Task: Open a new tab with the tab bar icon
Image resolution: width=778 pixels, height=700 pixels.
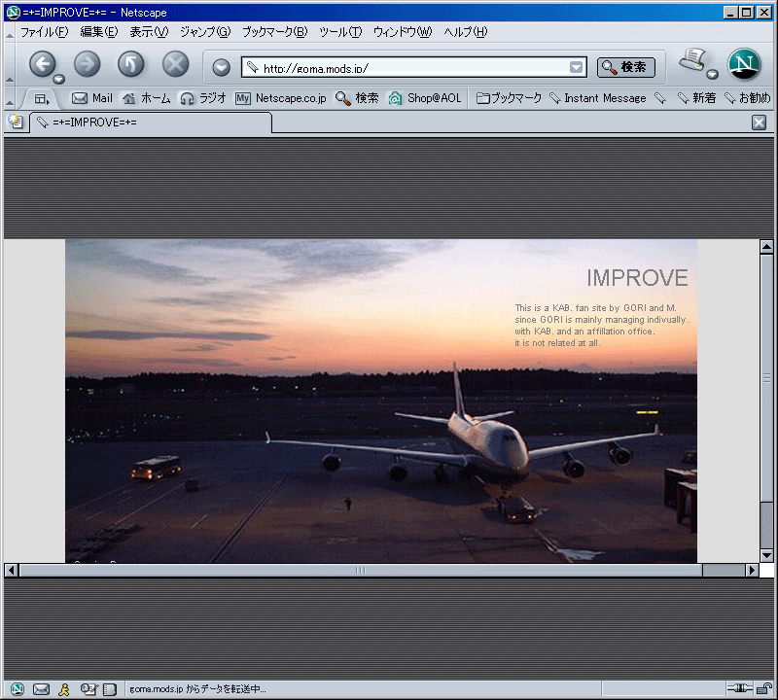Action: (x=16, y=122)
